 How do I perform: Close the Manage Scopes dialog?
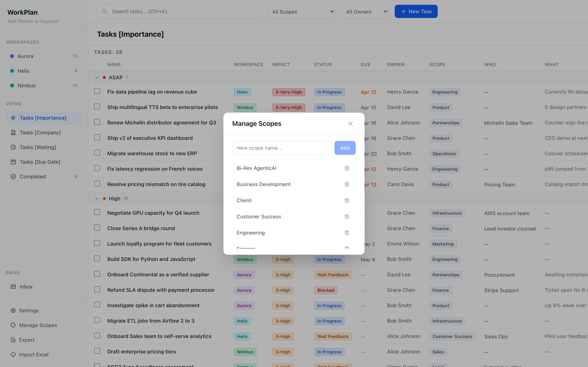350,124
